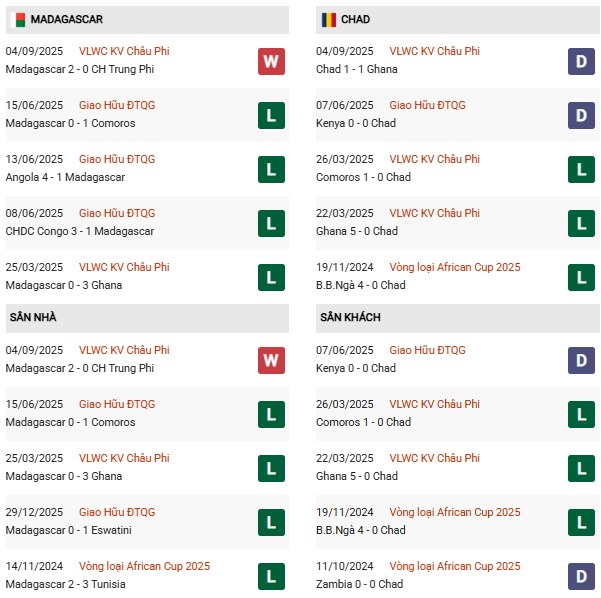Click the Chad flag icon

pos(328,20)
